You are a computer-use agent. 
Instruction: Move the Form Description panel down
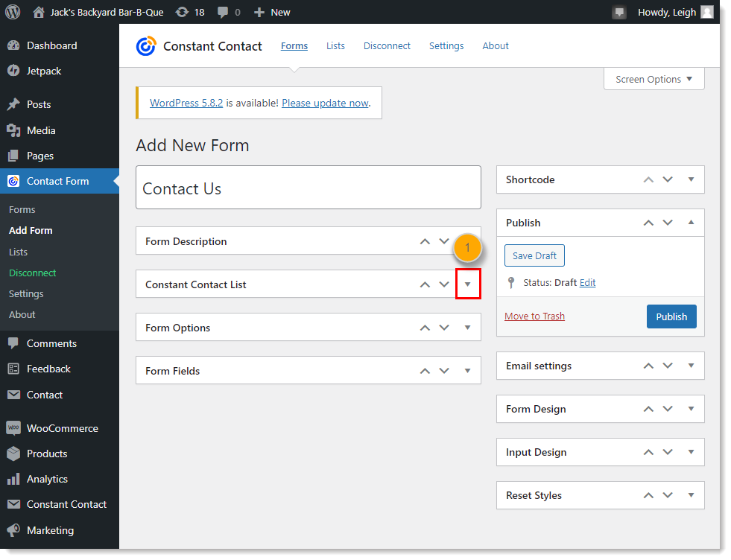click(x=444, y=241)
